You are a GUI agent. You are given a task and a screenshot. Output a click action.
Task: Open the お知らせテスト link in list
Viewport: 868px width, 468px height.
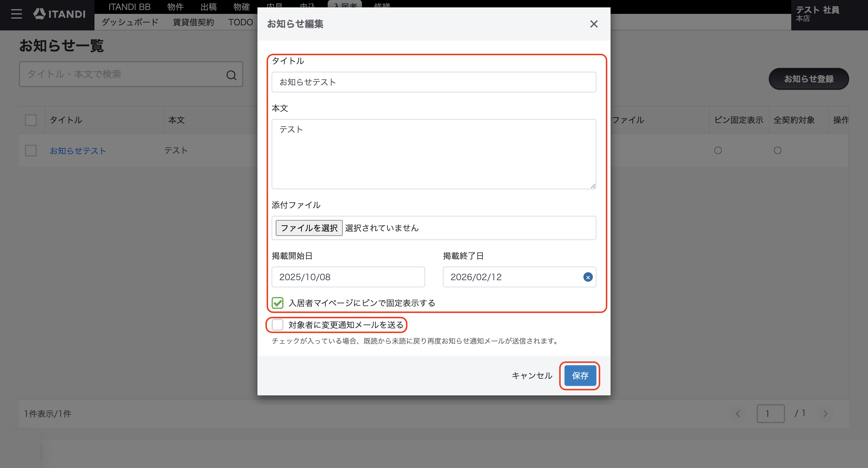point(78,151)
